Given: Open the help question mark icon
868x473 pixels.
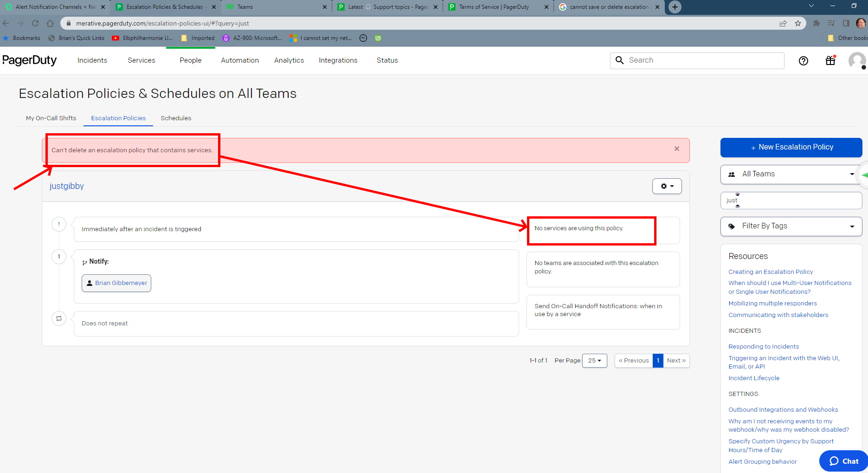Looking at the screenshot, I should click(x=804, y=60).
